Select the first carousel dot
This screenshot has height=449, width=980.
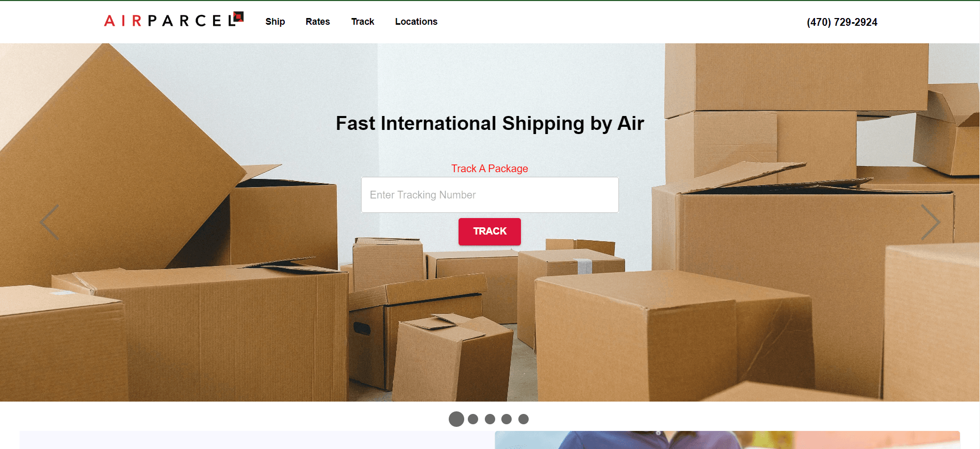456,419
